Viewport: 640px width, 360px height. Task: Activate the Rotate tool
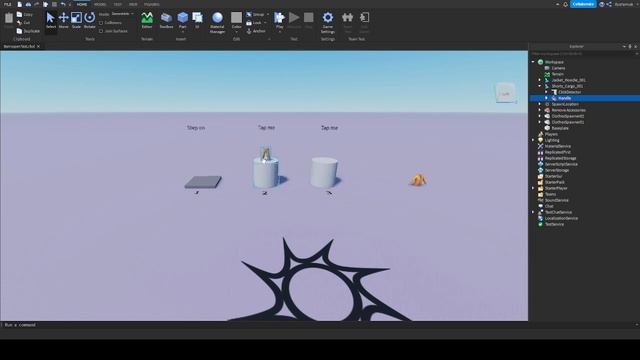point(89,20)
